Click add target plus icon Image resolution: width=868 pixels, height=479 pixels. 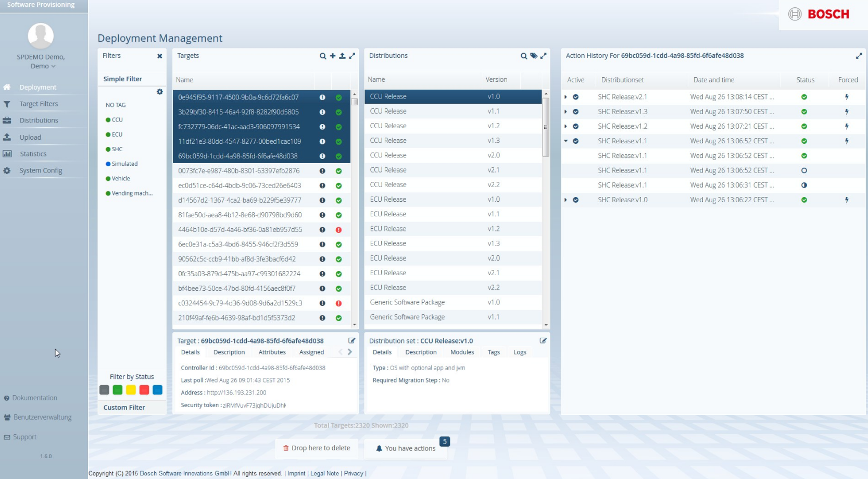click(333, 56)
